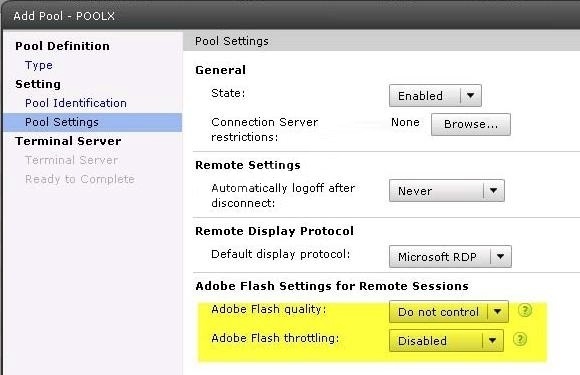Select the Type step in sidebar
580x375 pixels.
(x=39, y=65)
